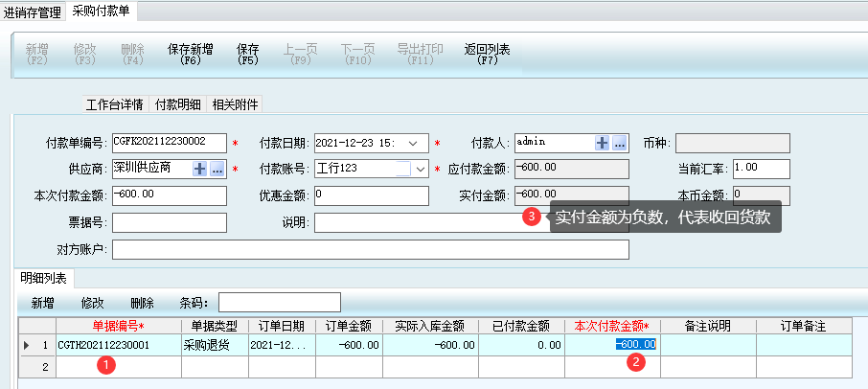Expand the 付款账号 account dropdown
Screen dimensions: 868x389
[419, 170]
